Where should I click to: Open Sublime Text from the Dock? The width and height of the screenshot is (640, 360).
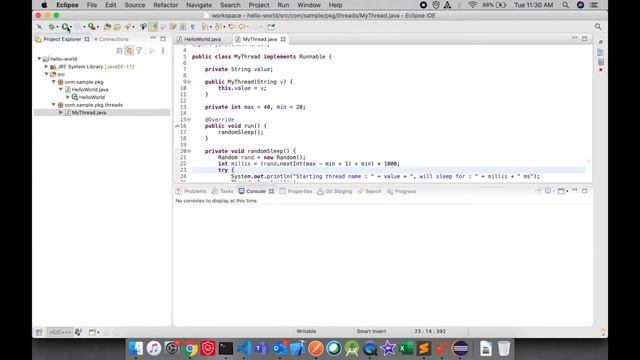pyautogui.click(x=424, y=349)
